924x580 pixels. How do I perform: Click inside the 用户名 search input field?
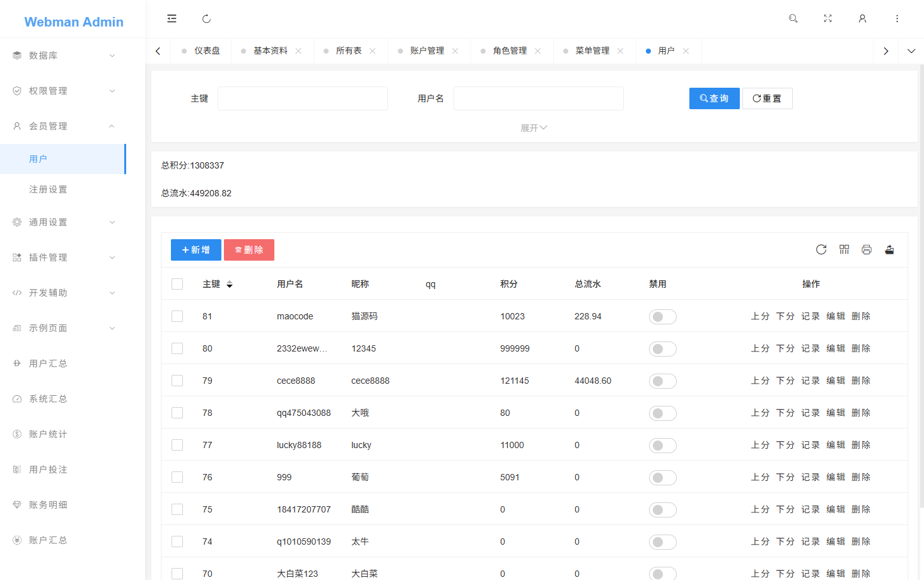(x=538, y=98)
